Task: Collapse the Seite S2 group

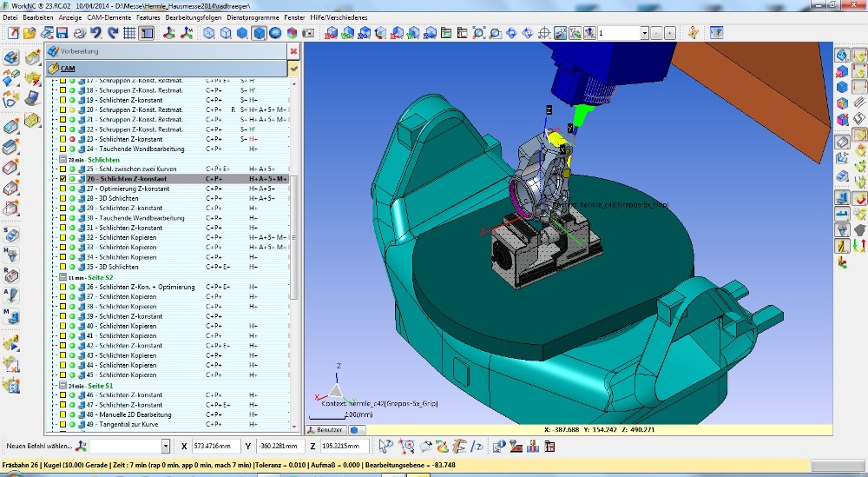Action: pyautogui.click(x=62, y=277)
